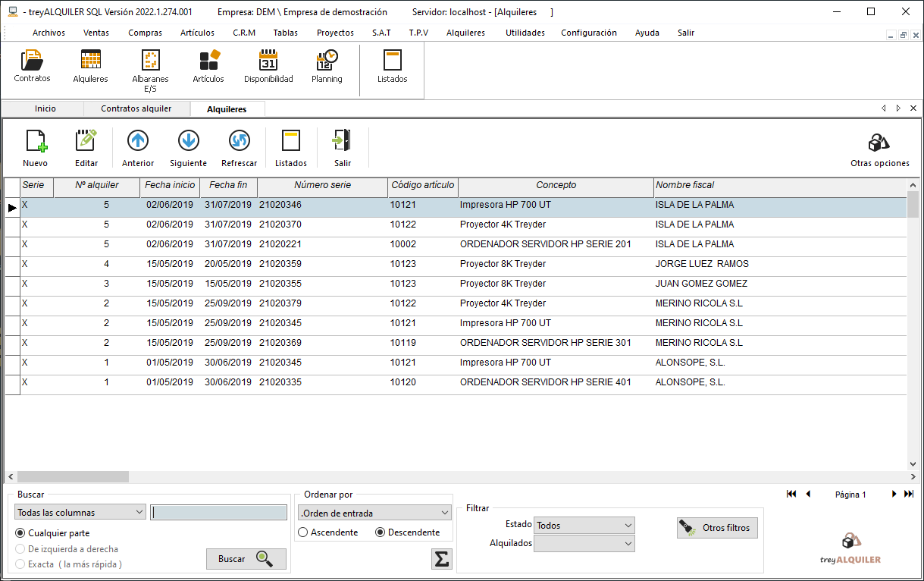
Task: Close the active tab with X
Action: 913,108
